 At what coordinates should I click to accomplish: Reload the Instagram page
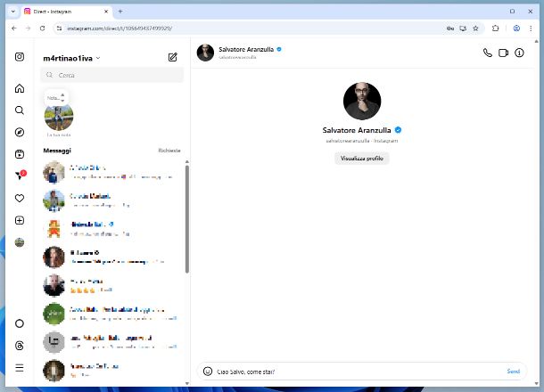(x=42, y=29)
